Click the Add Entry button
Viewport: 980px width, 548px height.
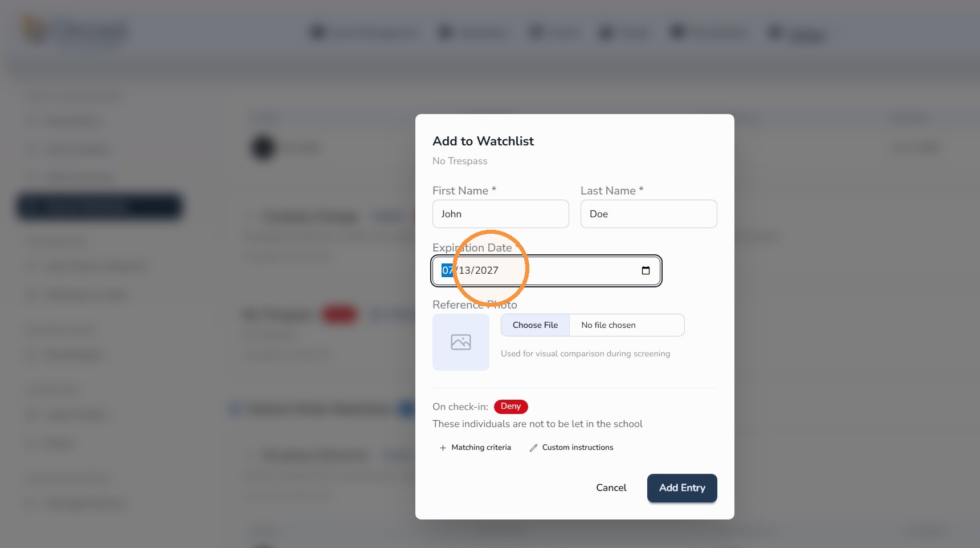pos(682,488)
